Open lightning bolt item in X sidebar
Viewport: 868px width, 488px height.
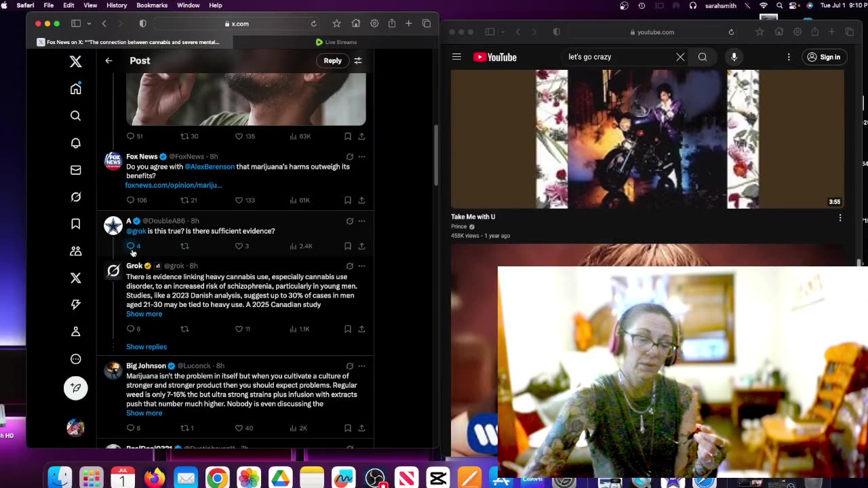pyautogui.click(x=75, y=305)
